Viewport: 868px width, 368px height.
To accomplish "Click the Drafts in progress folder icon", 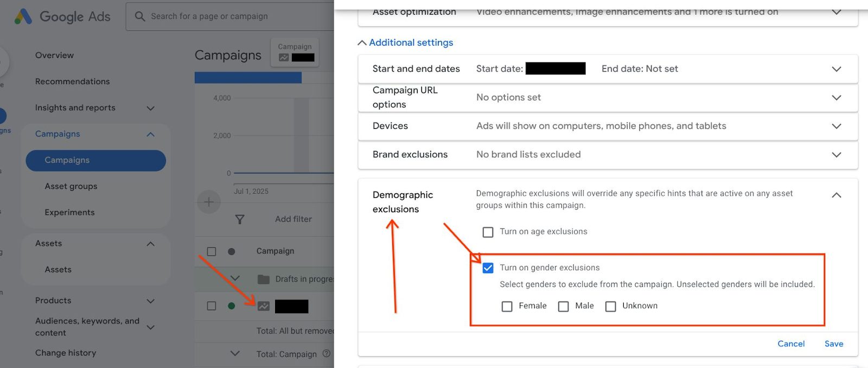I will pos(264,279).
